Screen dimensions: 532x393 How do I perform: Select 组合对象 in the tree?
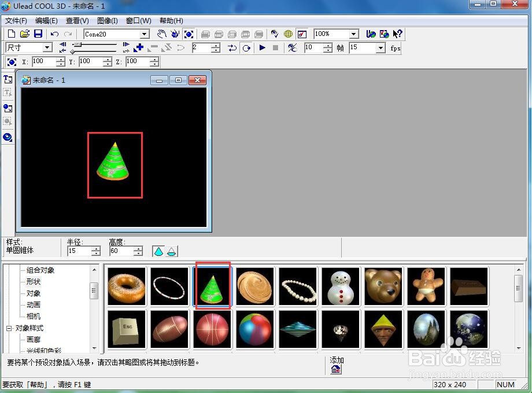40,270
